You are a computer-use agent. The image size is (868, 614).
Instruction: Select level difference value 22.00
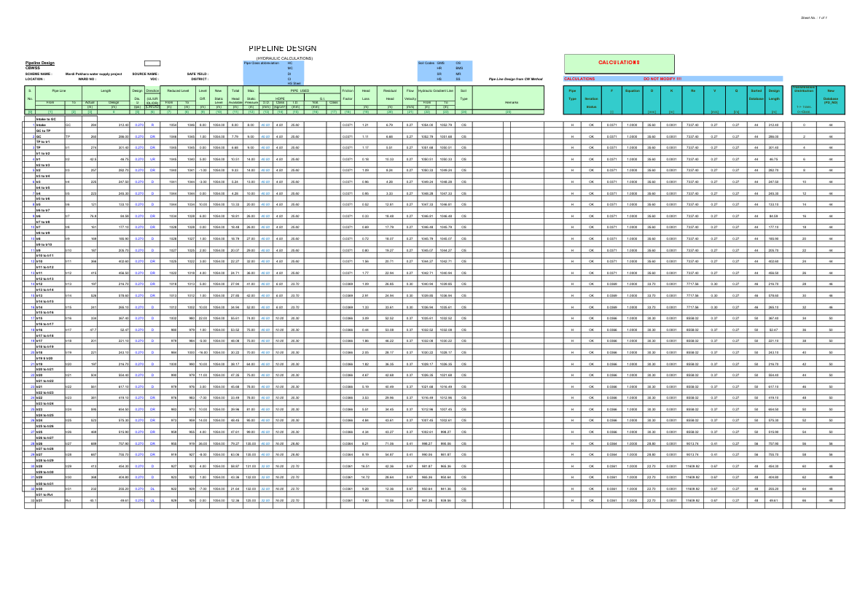(x=203, y=319)
